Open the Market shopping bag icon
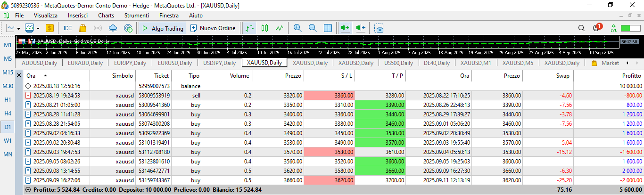The image size is (644, 195). coord(83,28)
